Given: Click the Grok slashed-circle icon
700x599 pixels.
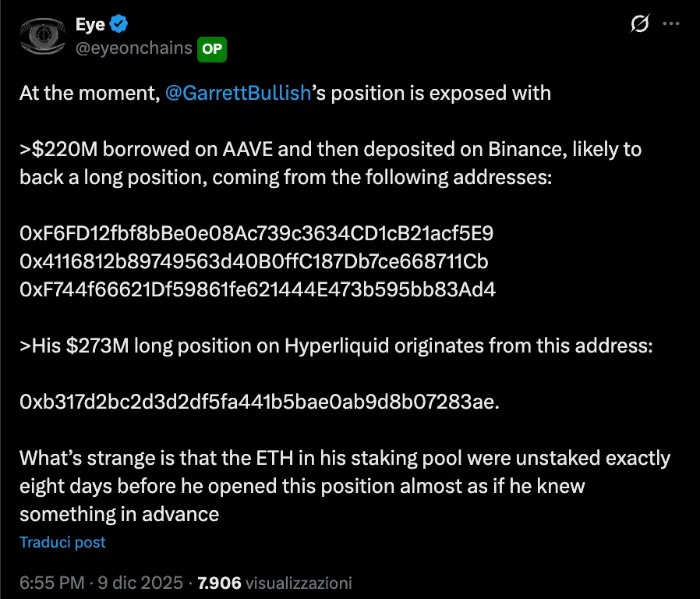Looking at the screenshot, I should coord(639,24).
